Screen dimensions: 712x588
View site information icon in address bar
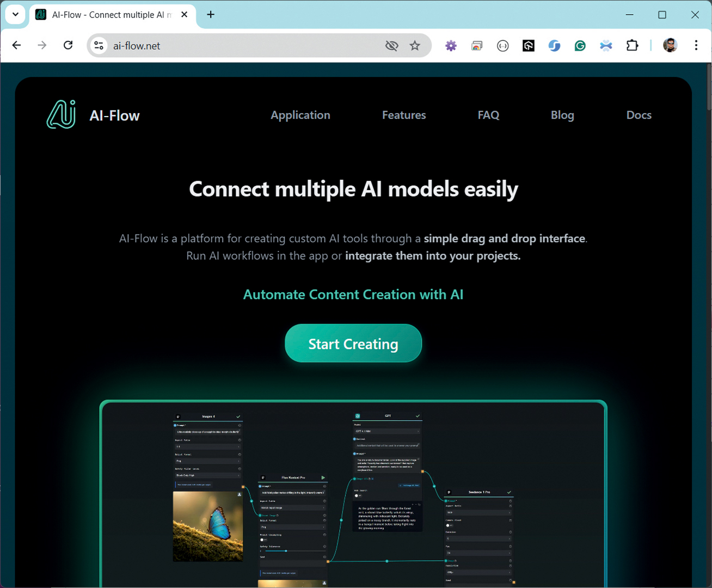pyautogui.click(x=99, y=46)
